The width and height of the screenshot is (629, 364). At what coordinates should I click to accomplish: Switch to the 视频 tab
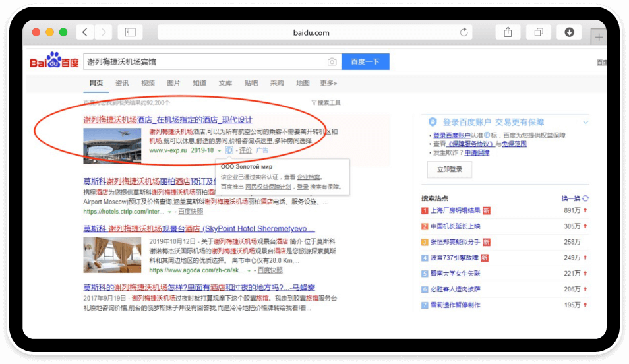tap(148, 83)
